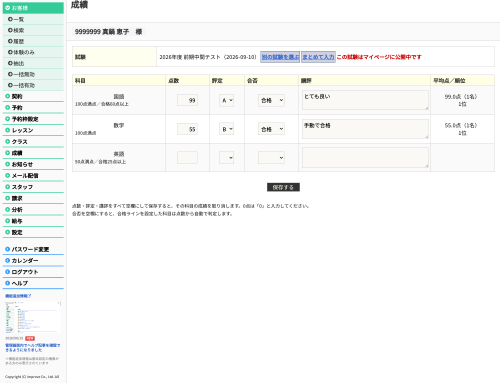Click the red NEW badge in sidebar news

point(30,338)
